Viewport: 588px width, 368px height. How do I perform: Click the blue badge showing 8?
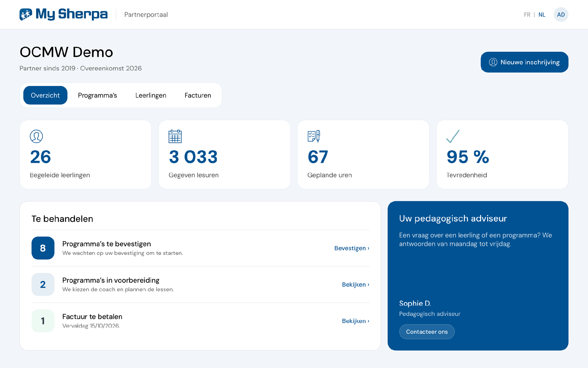pos(43,248)
